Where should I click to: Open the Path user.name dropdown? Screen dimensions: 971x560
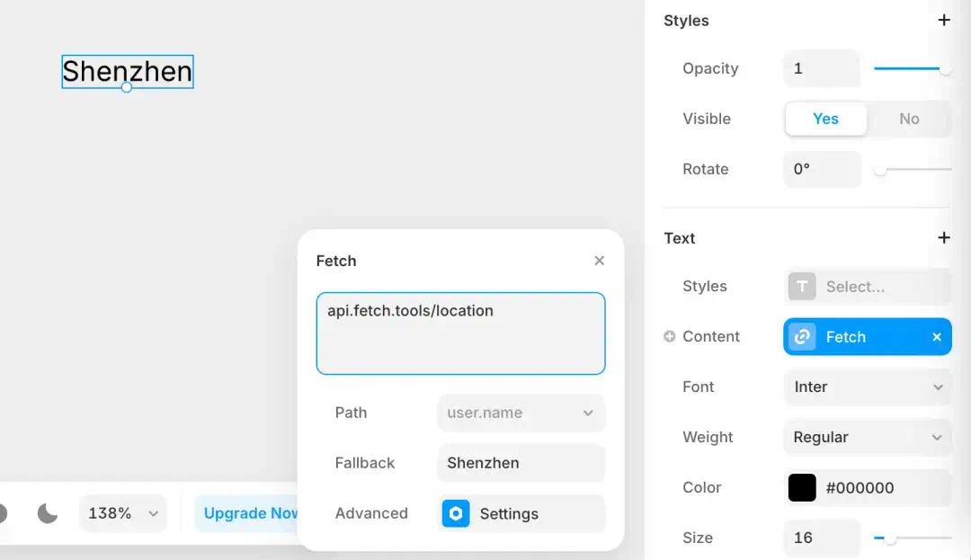click(x=521, y=413)
